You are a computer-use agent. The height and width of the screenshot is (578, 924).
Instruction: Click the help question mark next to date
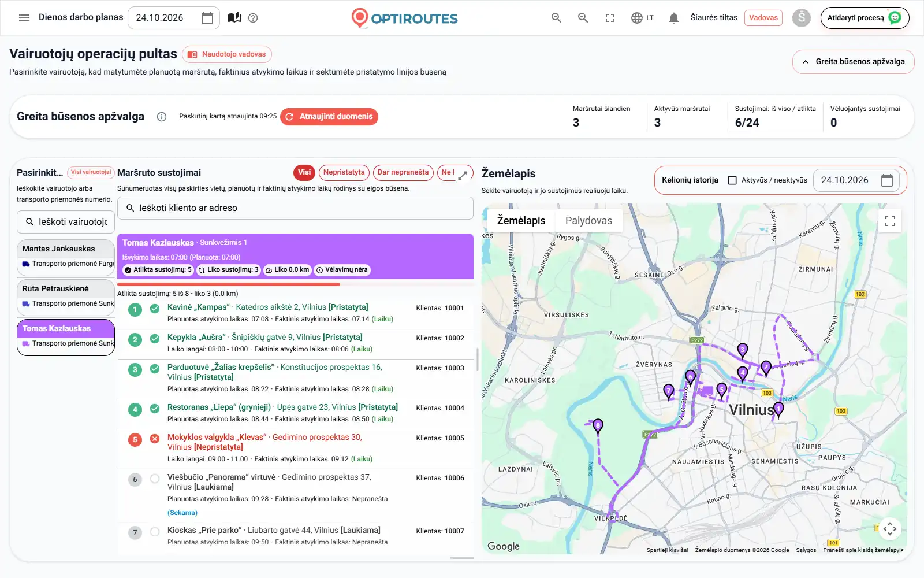tap(253, 18)
